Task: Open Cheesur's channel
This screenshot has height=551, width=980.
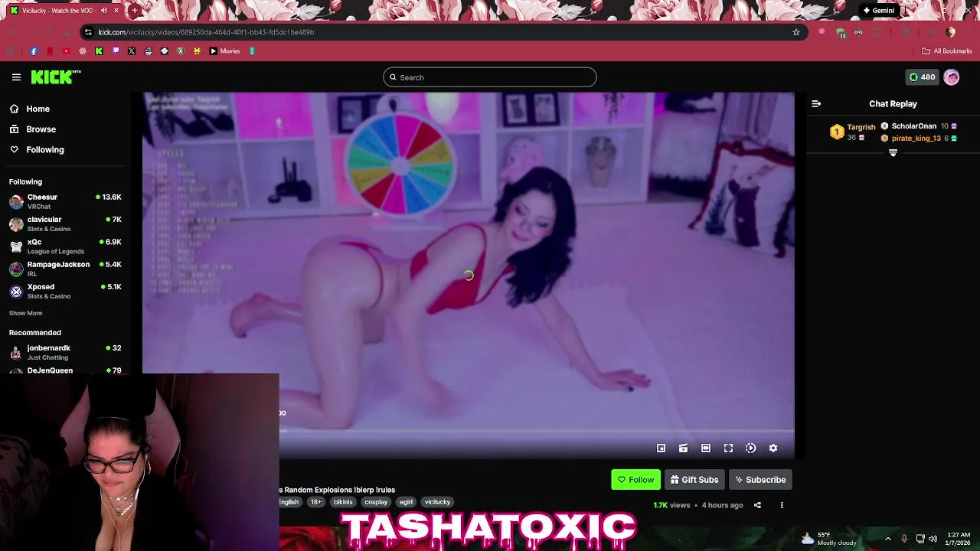Action: point(65,201)
